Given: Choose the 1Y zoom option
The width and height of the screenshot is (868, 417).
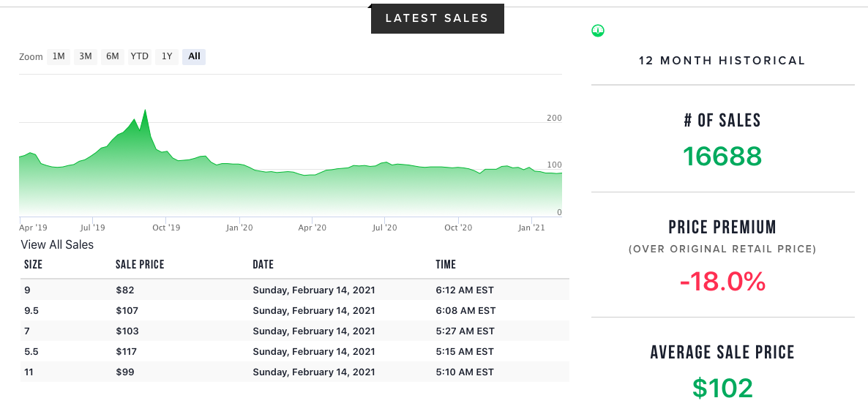Looking at the screenshot, I should click(167, 56).
